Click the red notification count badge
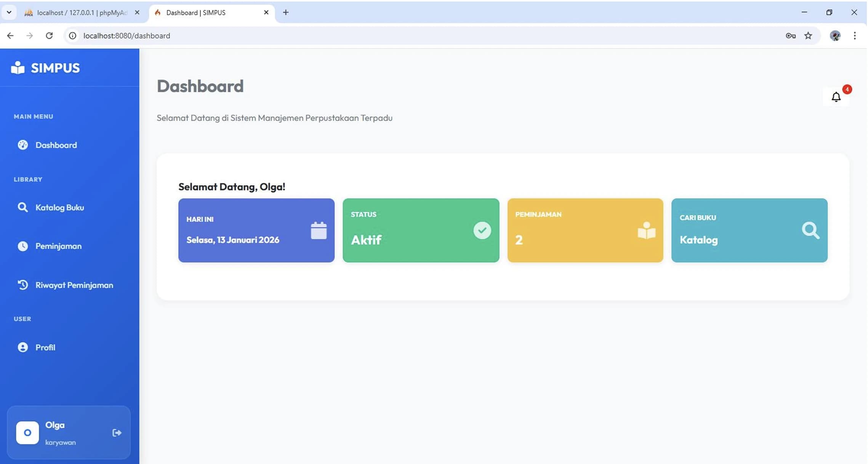 click(847, 89)
